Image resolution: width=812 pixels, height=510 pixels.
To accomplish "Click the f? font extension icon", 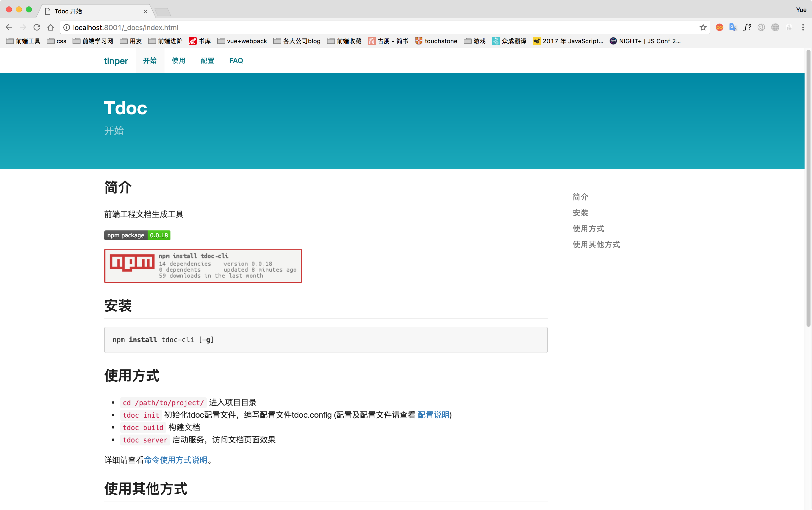I will pyautogui.click(x=747, y=27).
